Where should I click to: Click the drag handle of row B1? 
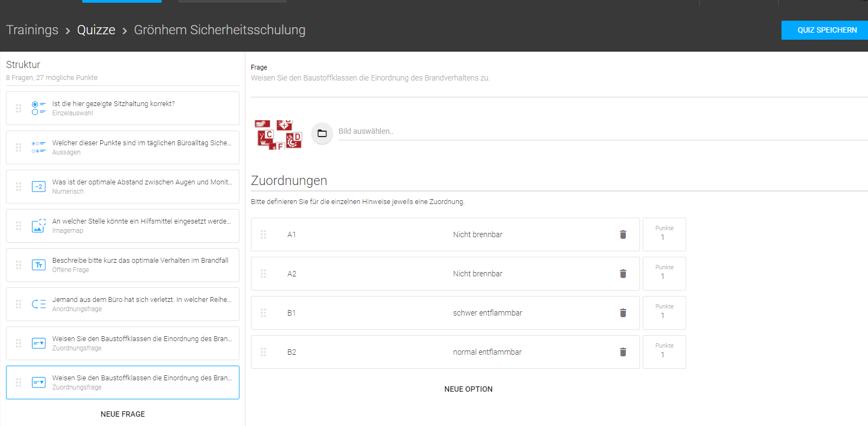tap(263, 313)
